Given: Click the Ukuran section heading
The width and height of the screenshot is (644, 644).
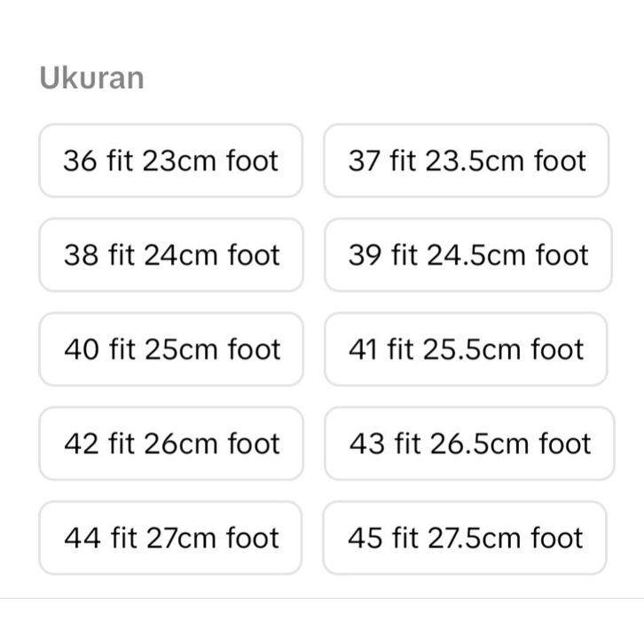Looking at the screenshot, I should [91, 78].
